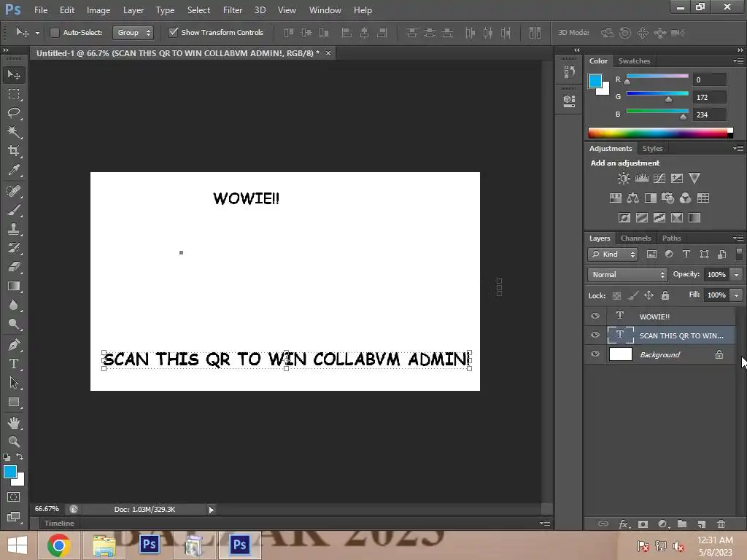Select the Brush tool
747x560 pixels.
click(14, 210)
